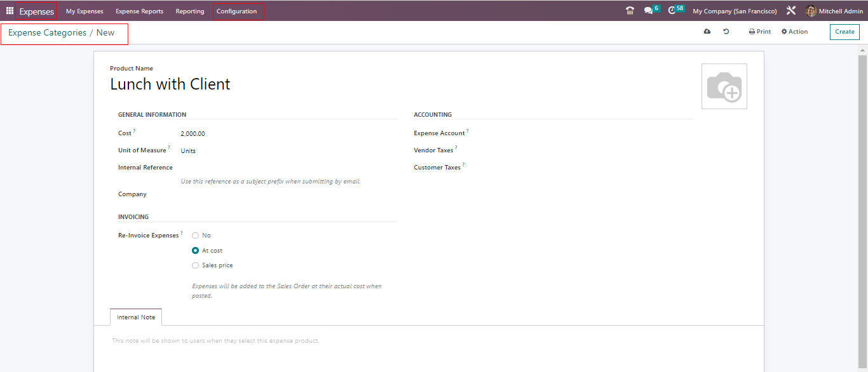Open the Print dropdown

point(759,32)
